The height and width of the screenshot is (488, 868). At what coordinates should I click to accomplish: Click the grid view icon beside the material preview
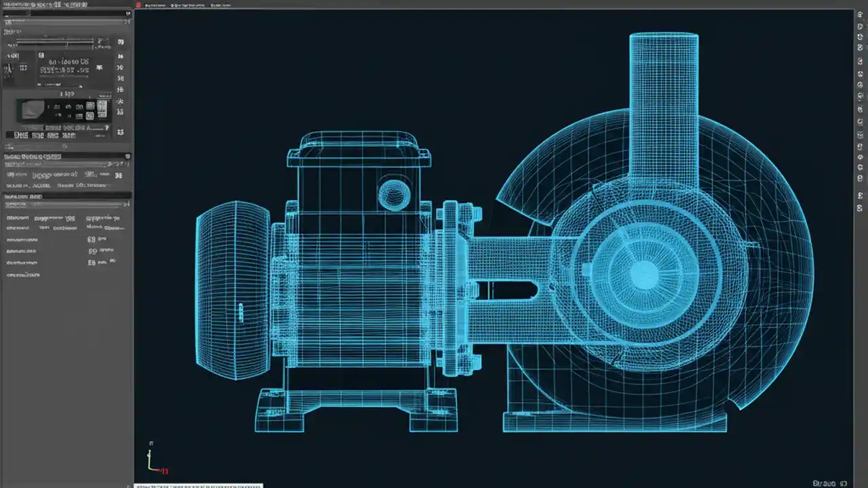[x=90, y=106]
